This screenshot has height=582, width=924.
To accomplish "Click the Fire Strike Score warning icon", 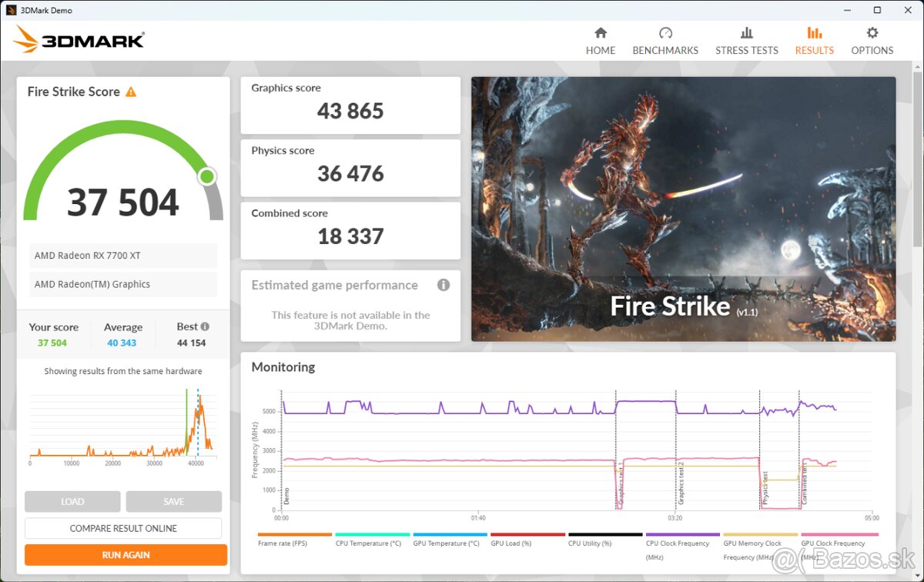I will pyautogui.click(x=131, y=92).
